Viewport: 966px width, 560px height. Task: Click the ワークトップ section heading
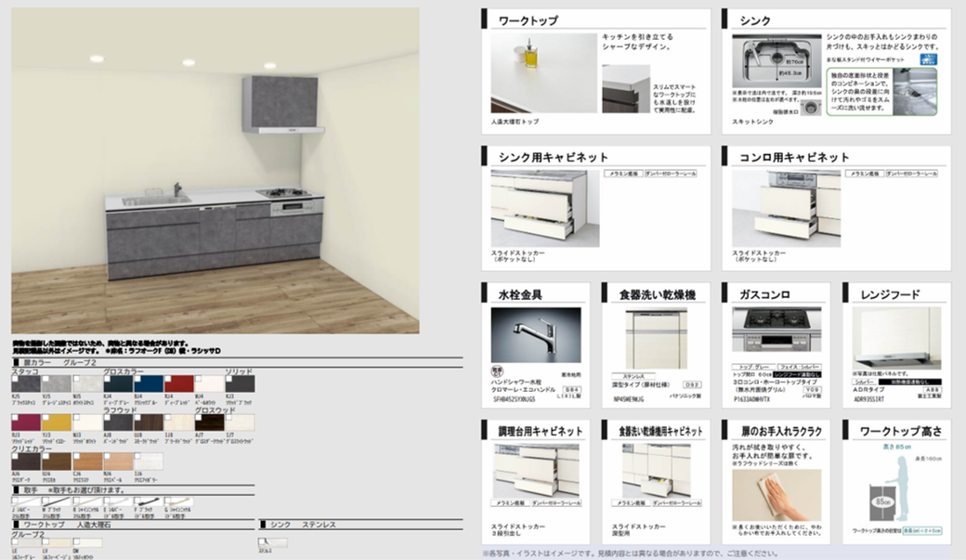(529, 20)
